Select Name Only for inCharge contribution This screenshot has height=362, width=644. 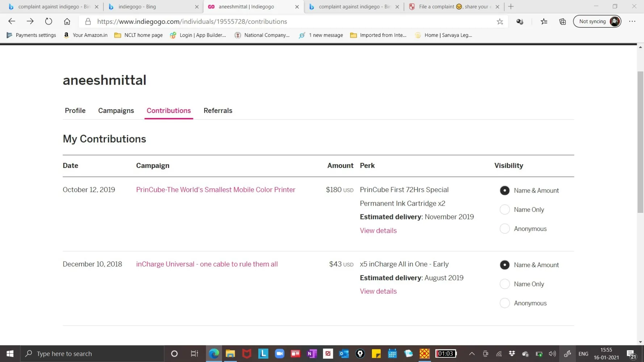coord(505,284)
